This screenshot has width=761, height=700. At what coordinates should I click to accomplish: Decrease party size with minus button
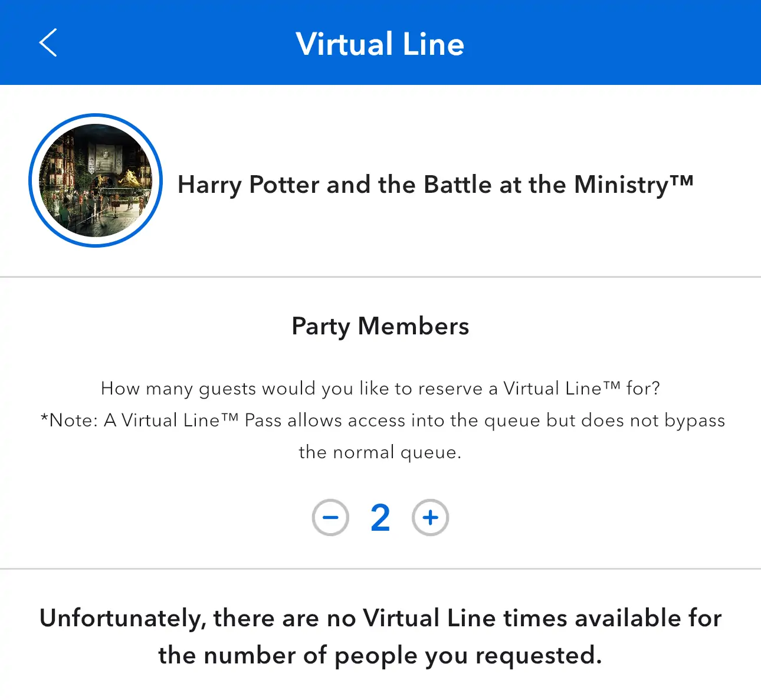[x=330, y=518]
